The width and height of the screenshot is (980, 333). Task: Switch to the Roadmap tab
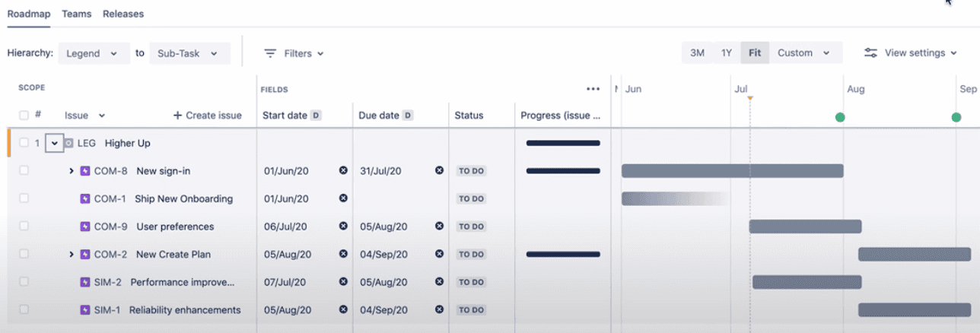tap(29, 14)
